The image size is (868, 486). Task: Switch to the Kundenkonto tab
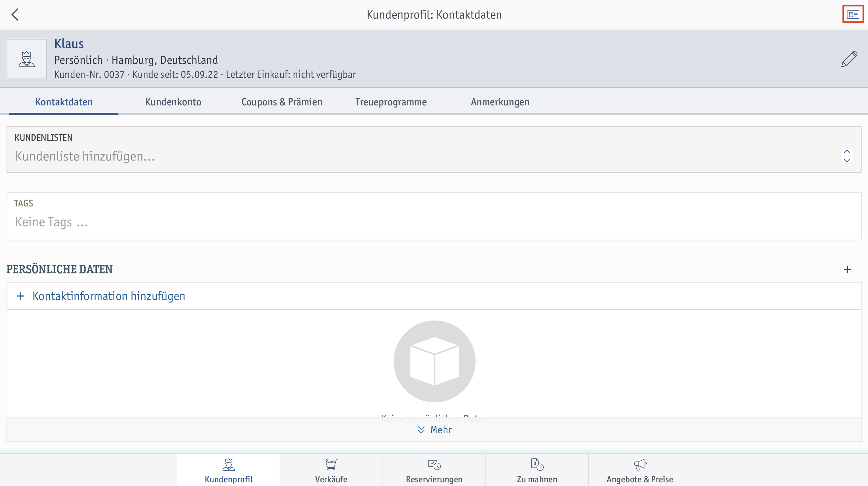pos(173,102)
